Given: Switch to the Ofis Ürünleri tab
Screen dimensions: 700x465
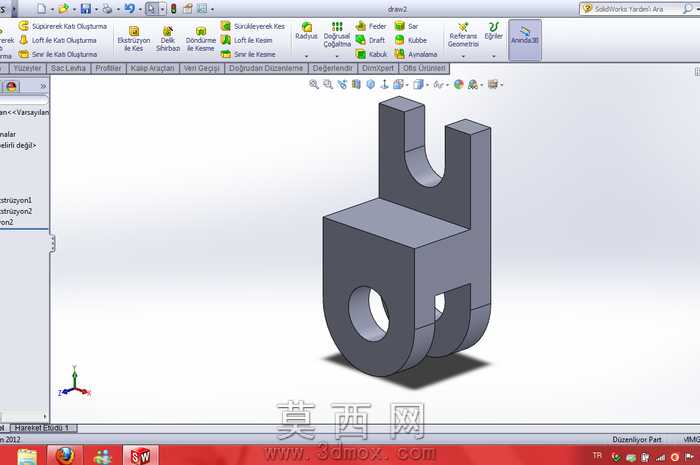Looking at the screenshot, I should click(x=424, y=68).
